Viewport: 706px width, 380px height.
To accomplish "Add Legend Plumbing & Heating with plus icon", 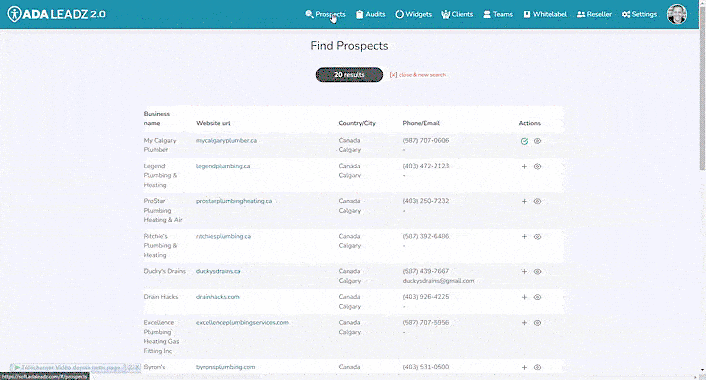I will 524,167.
